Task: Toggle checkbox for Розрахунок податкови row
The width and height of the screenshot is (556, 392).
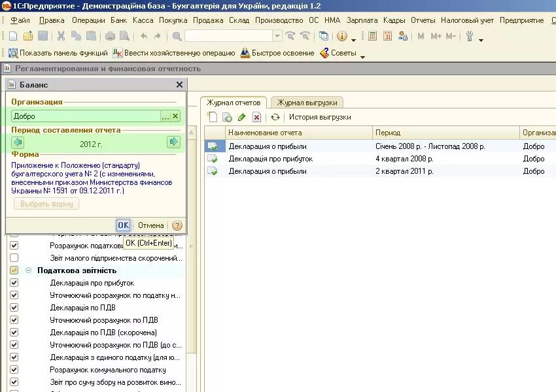Action: [14, 245]
